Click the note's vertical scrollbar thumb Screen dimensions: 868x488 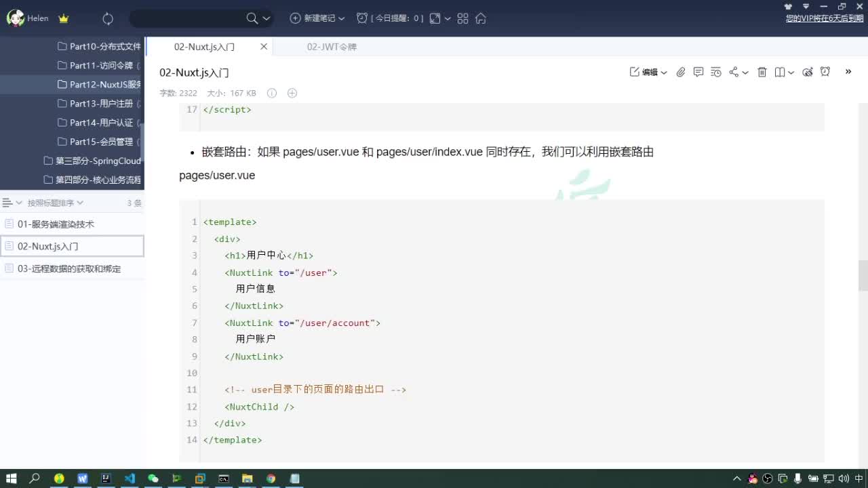click(863, 275)
